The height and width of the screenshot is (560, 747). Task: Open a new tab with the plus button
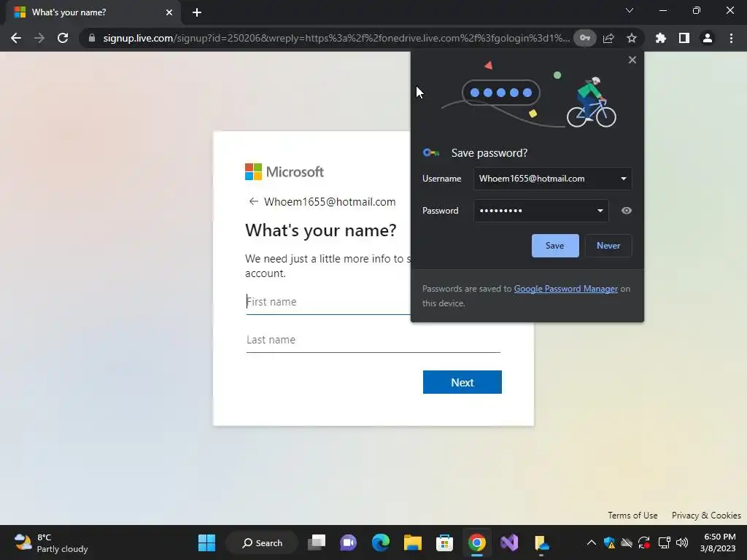pyautogui.click(x=197, y=12)
